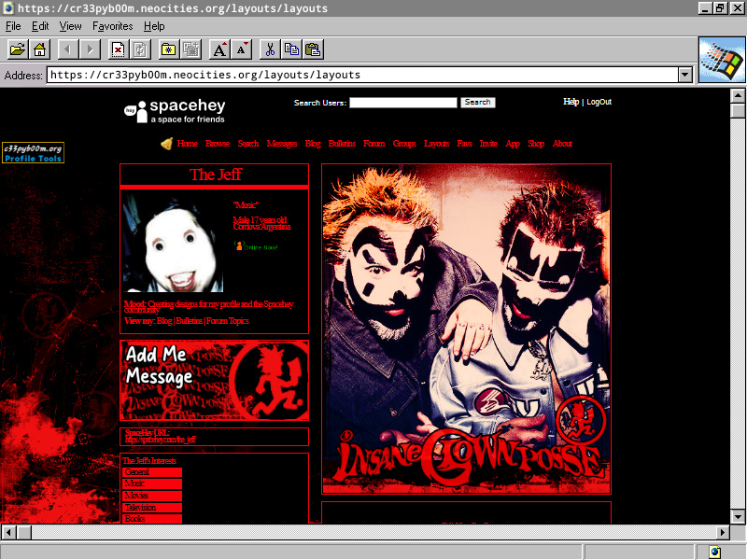Screen dimensions: 747x560
Task: Click the c33pyb00m.org Profile Tools badge
Action: (x=33, y=153)
